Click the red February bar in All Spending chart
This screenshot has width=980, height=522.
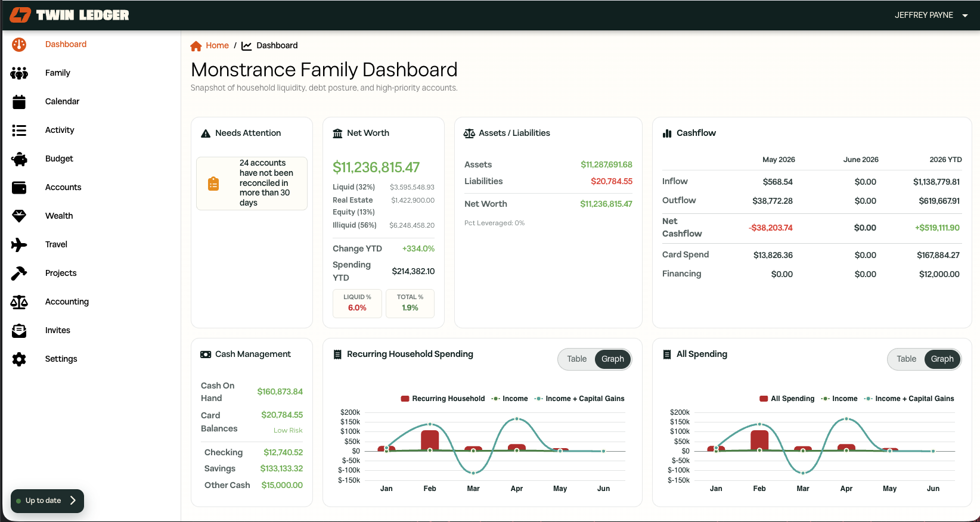click(759, 440)
